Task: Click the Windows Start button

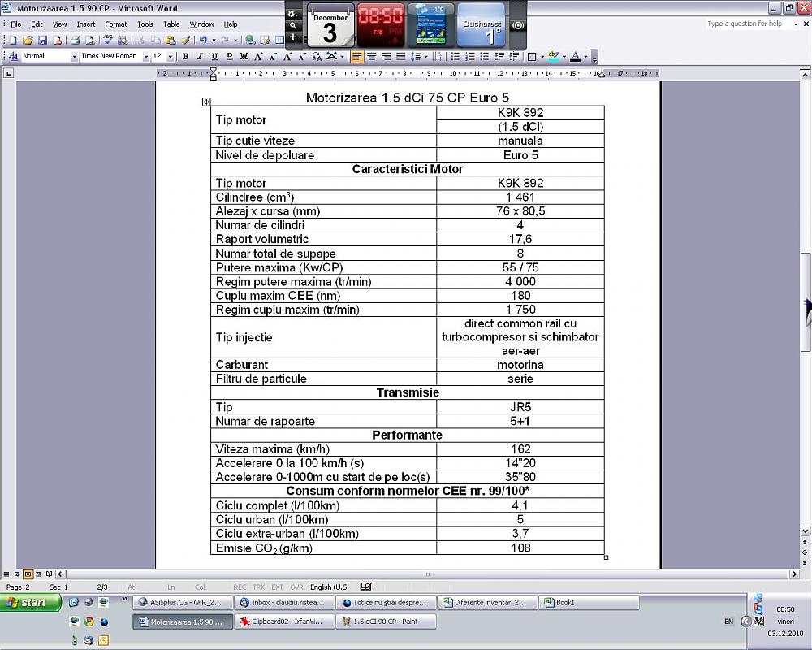Action: coord(31,603)
